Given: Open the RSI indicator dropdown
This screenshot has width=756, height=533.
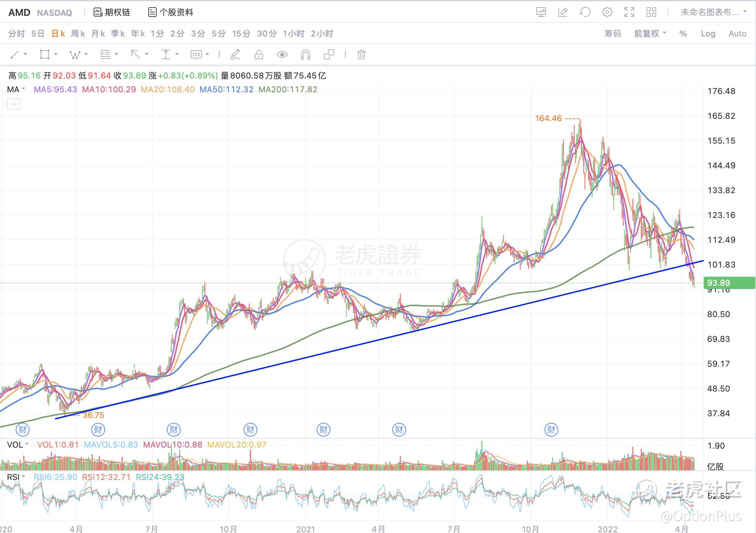Looking at the screenshot, I should click(16, 477).
